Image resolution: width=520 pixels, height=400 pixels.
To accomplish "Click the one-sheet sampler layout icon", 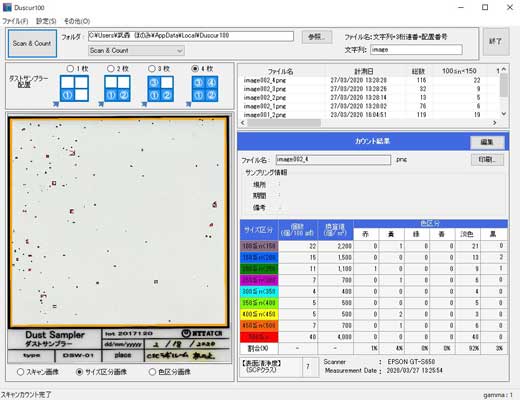I will coord(74,88).
